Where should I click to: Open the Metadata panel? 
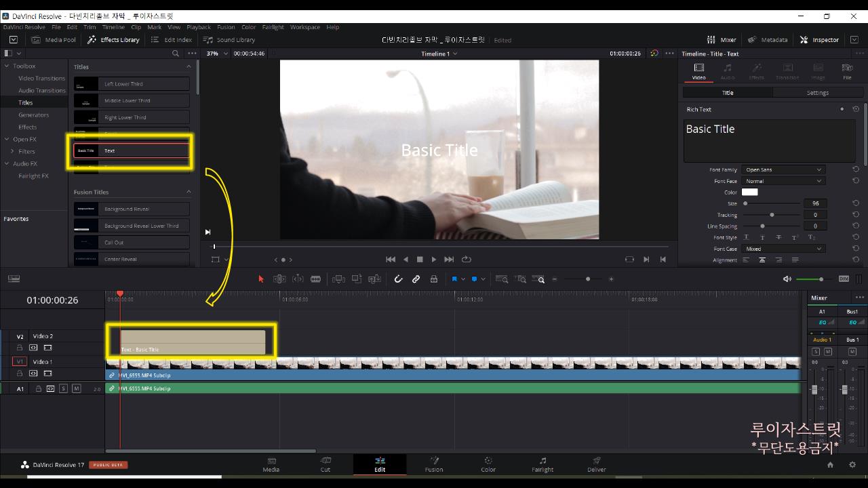coord(767,39)
